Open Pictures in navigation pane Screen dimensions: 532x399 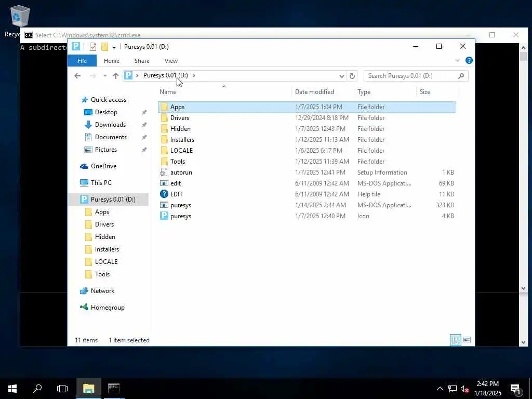(106, 150)
